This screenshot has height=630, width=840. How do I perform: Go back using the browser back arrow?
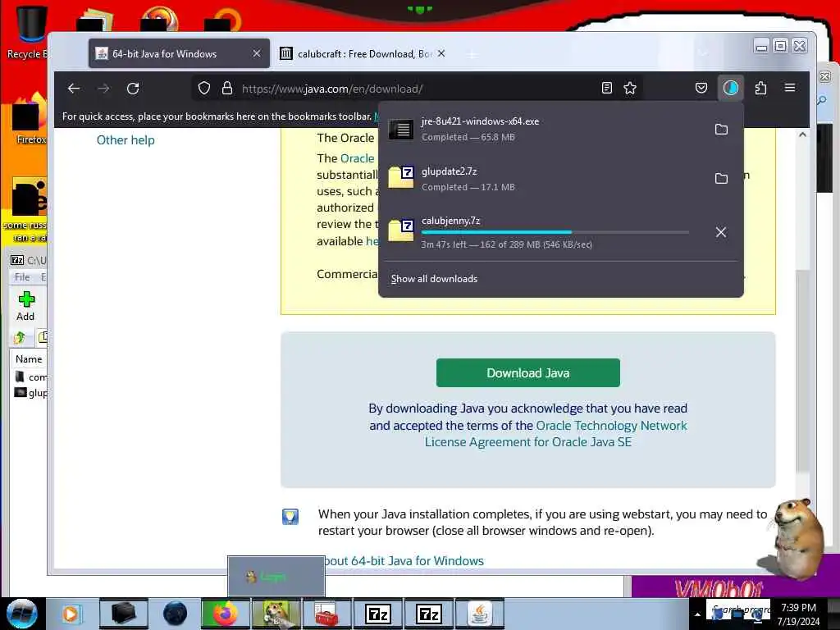click(73, 89)
